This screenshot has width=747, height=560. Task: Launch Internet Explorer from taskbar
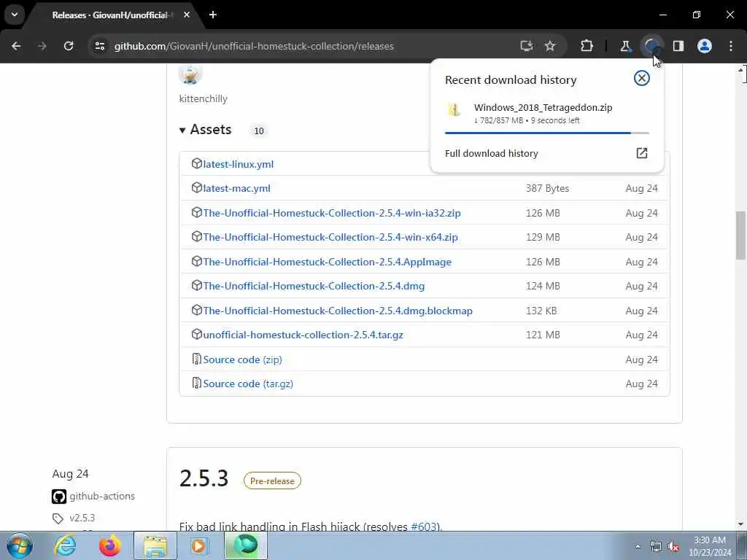tap(65, 545)
